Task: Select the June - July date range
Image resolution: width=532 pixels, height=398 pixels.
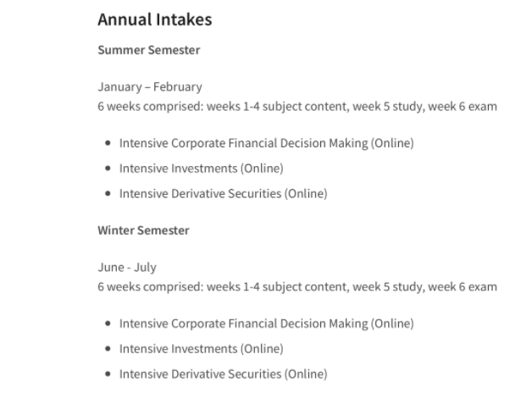Action: click(127, 268)
